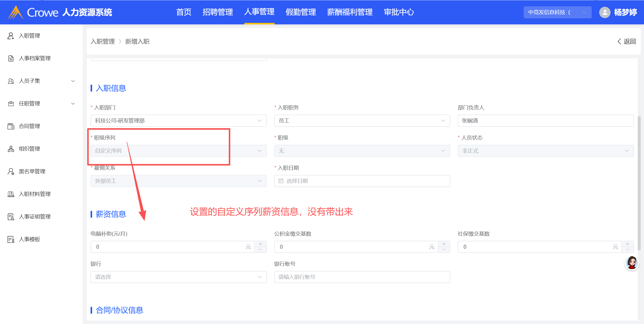Viewport: 644px width, 324px height.
Task: Open the 银行 selection dropdown
Action: [x=178, y=277]
